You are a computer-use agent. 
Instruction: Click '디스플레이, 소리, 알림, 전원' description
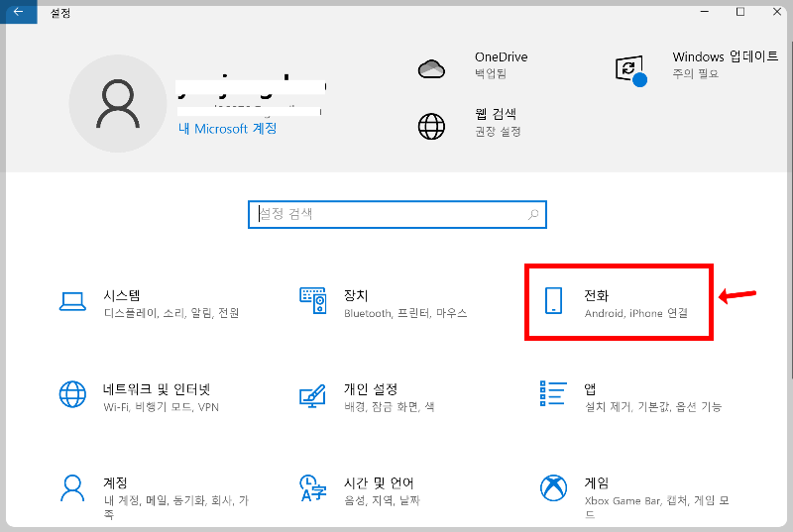tap(171, 313)
